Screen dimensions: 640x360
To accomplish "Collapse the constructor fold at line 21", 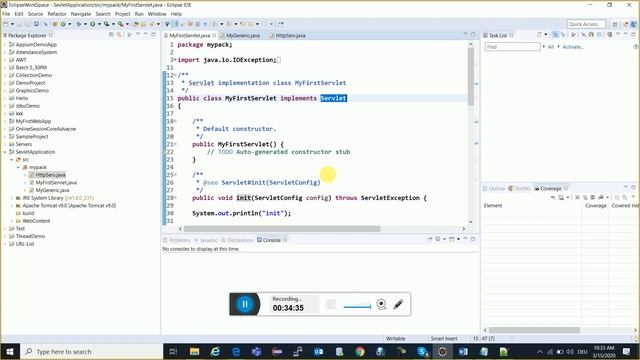I will (x=176, y=144).
